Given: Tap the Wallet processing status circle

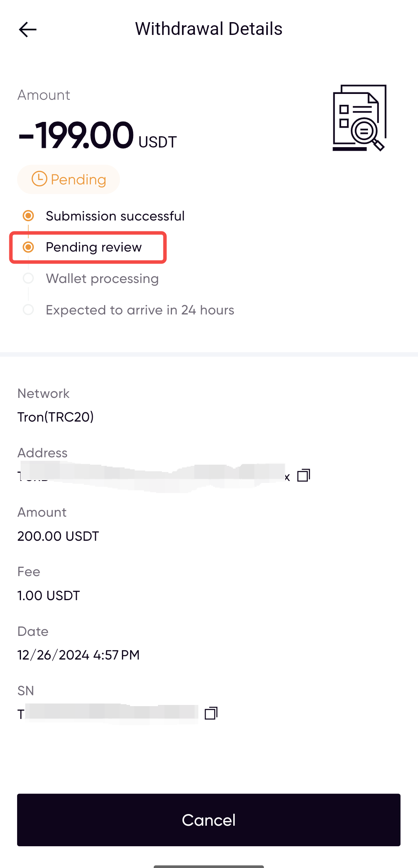Looking at the screenshot, I should (29, 278).
